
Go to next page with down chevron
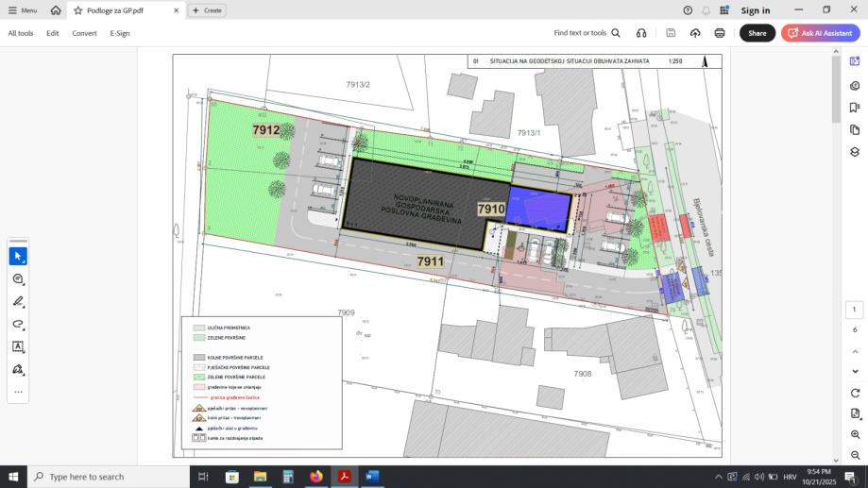[x=856, y=371]
